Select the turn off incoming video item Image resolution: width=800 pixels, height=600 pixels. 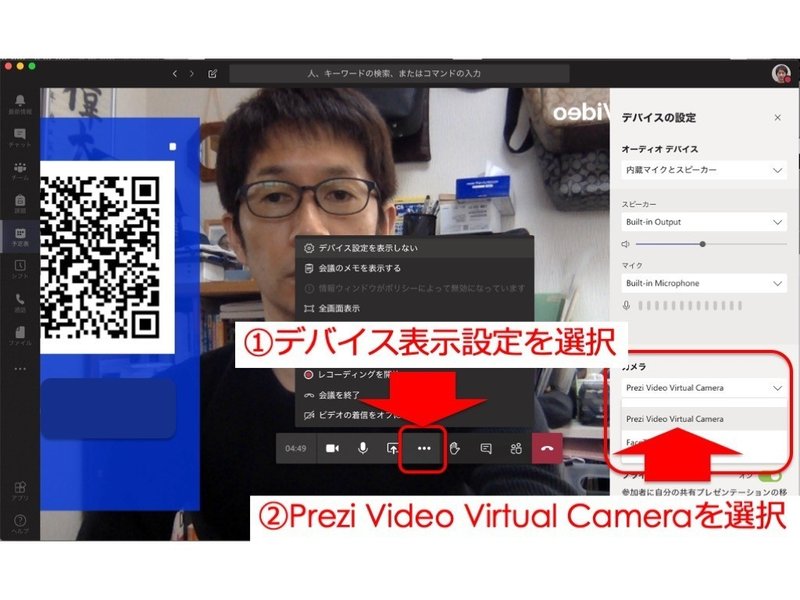(351, 415)
